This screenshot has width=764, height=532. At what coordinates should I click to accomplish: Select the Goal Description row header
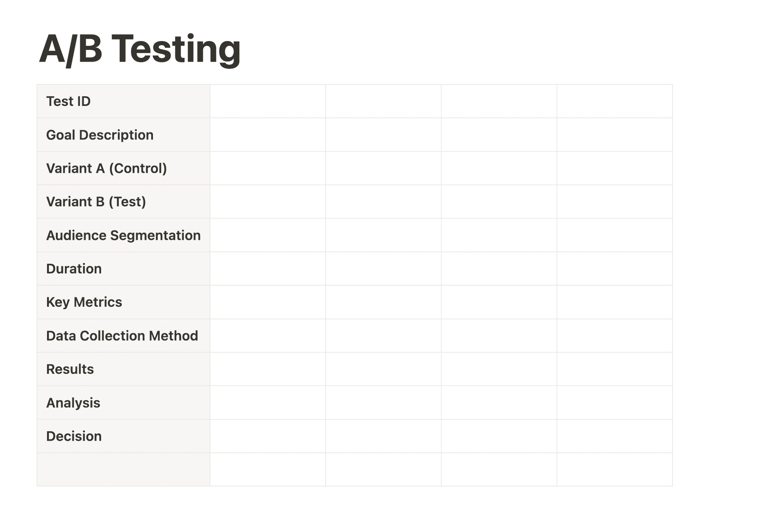click(123, 135)
